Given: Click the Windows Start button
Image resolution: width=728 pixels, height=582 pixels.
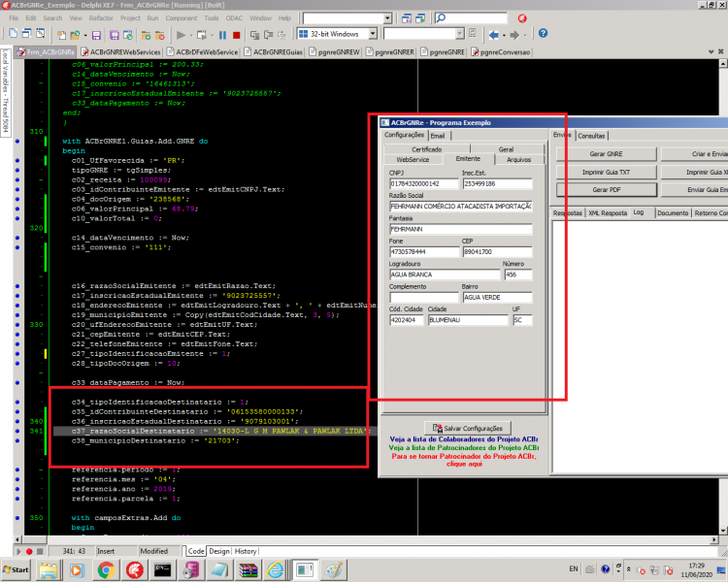Looking at the screenshot, I should [x=17, y=569].
